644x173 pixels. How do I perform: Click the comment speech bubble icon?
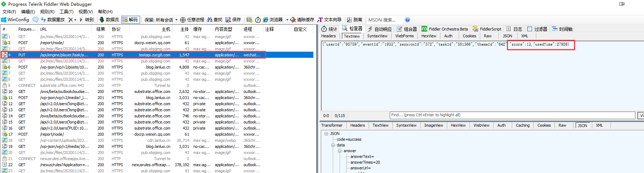(35, 20)
